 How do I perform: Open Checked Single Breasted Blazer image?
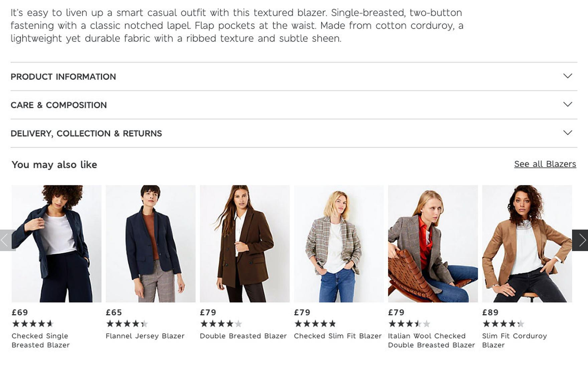tap(56, 244)
